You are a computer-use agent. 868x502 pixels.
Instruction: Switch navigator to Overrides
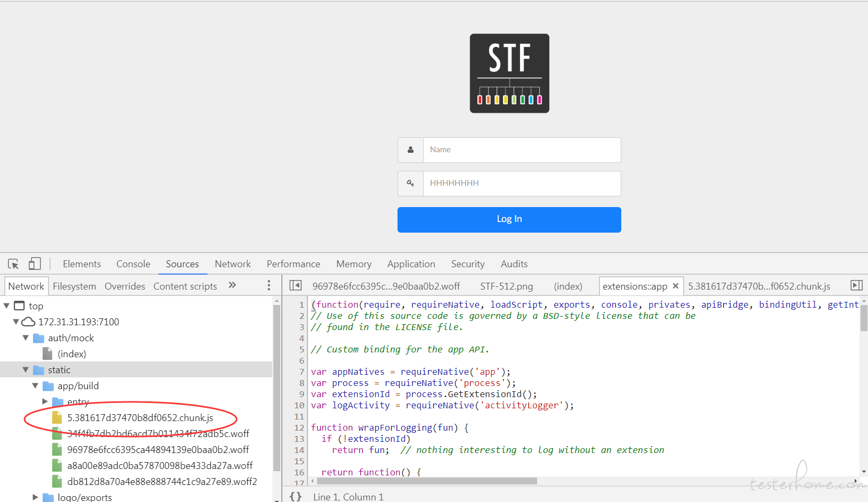[125, 286]
